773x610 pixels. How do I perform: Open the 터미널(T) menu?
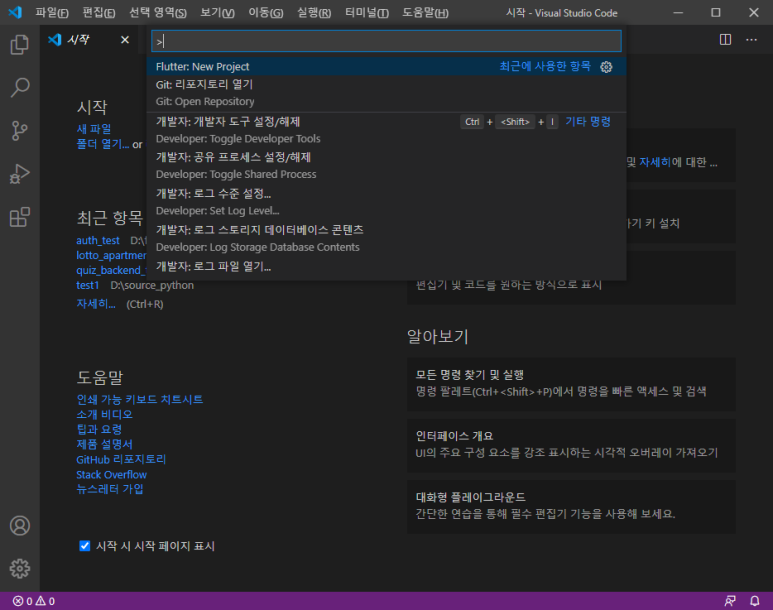pos(367,13)
